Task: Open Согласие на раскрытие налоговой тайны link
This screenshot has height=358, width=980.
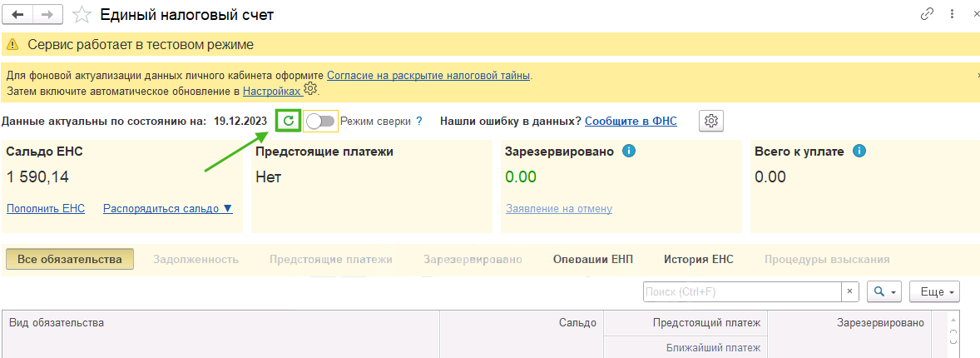Action: point(428,75)
